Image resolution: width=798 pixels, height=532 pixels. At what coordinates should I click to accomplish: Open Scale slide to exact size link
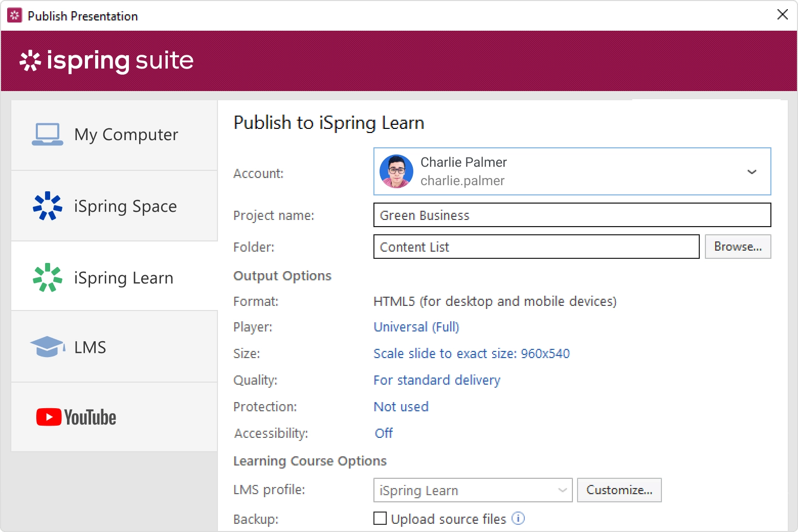[x=472, y=353]
